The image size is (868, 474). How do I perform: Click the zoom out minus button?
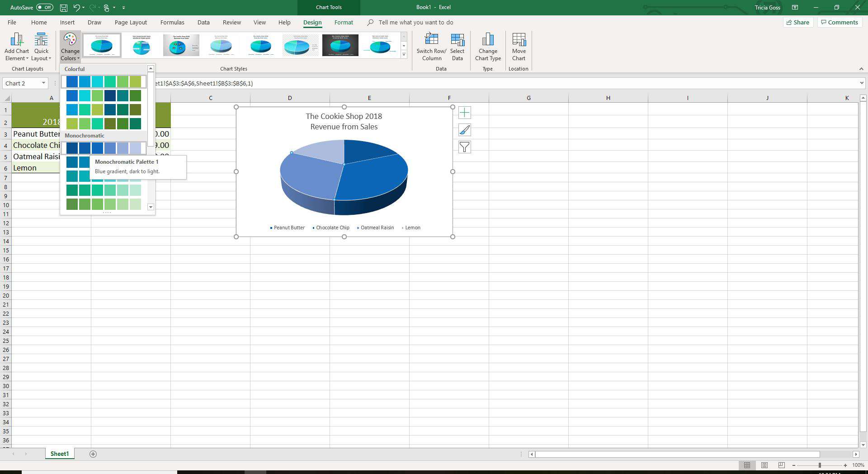click(x=793, y=465)
